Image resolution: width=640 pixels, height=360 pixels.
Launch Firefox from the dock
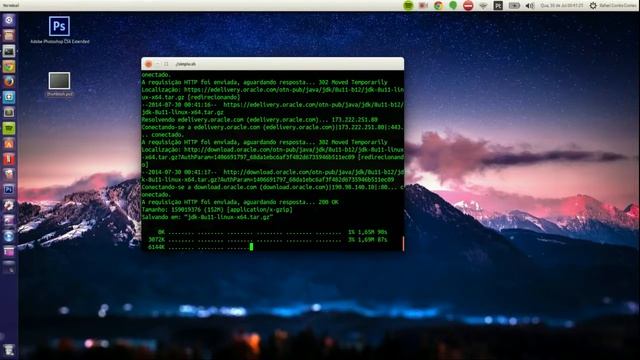9,82
